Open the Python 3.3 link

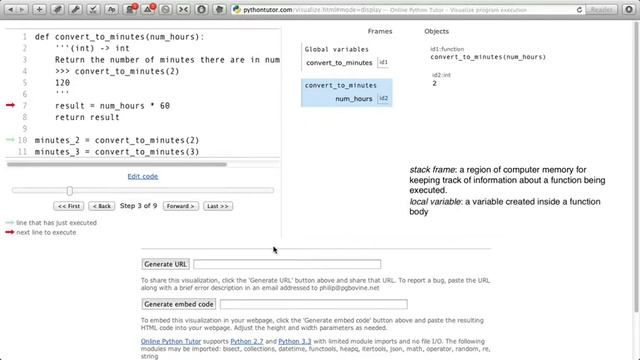point(295,341)
